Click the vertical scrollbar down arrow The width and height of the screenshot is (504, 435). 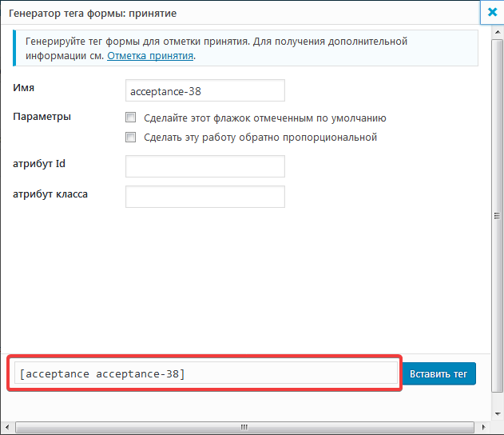tap(498, 413)
